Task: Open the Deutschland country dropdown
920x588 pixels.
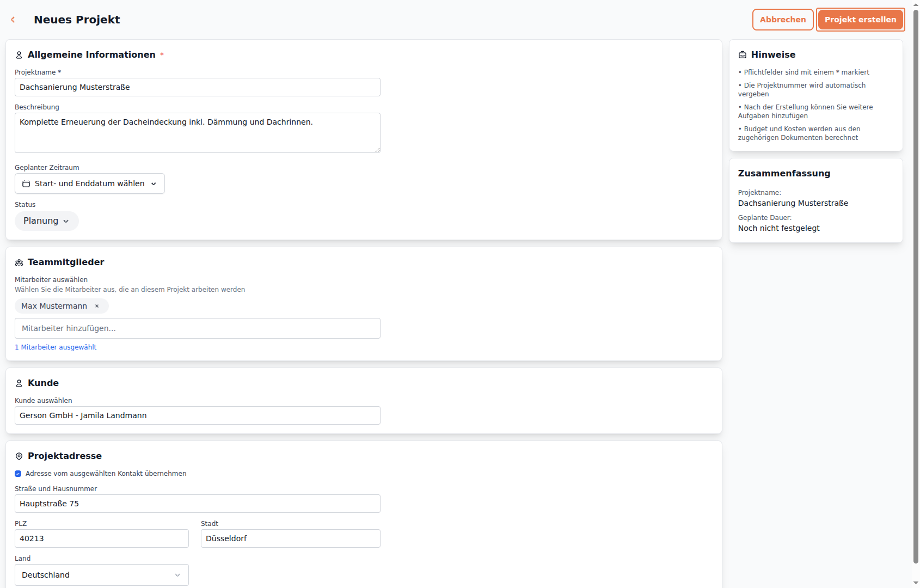Action: tap(101, 575)
